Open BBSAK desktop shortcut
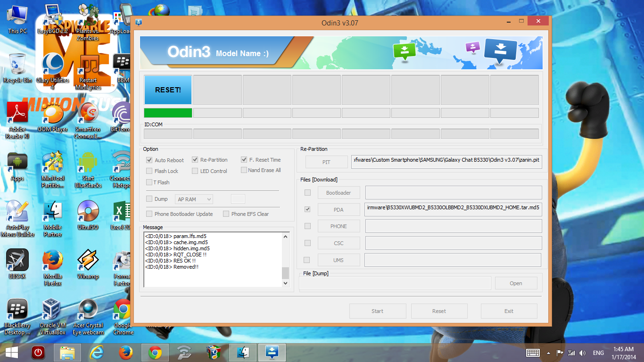Viewport: 644px width, 362px height. (17, 264)
